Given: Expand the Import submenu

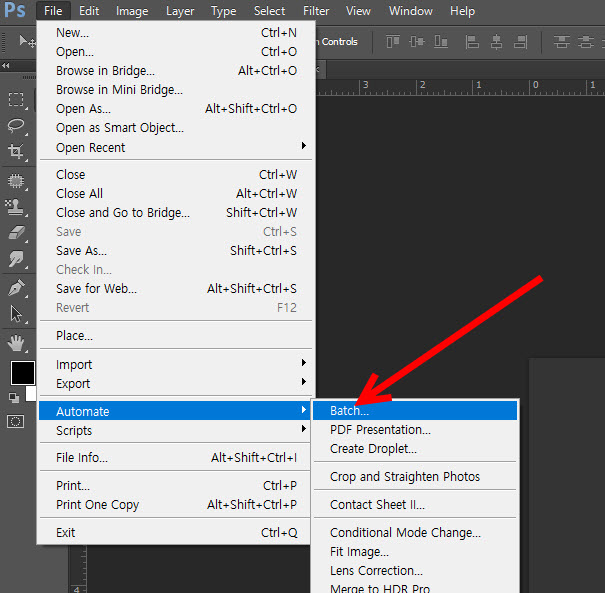Looking at the screenshot, I should (x=176, y=364).
